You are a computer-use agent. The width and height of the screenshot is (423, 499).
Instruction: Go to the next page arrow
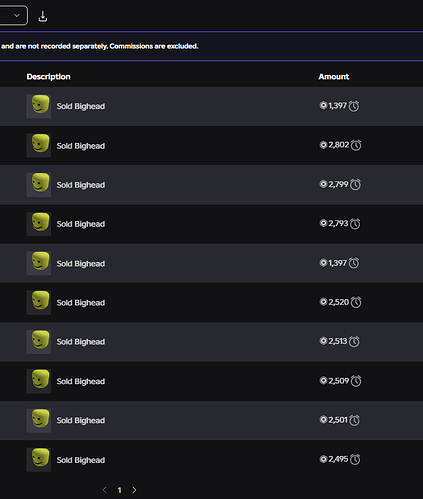pyautogui.click(x=134, y=490)
